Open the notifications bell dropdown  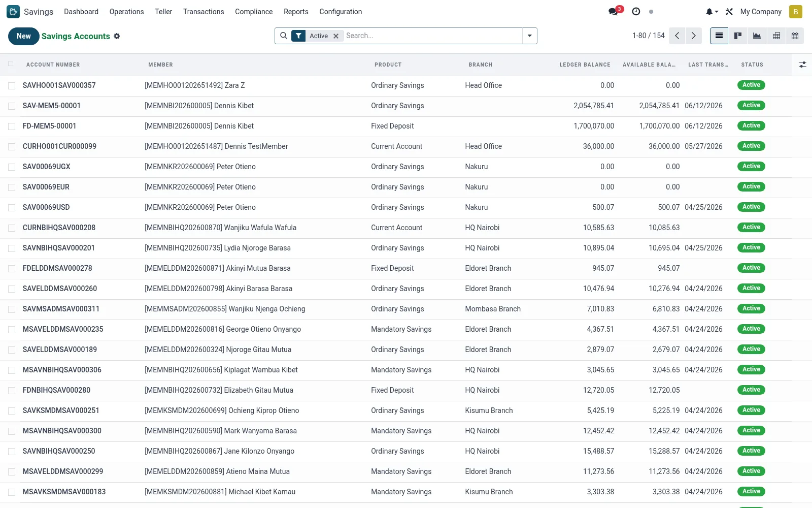pyautogui.click(x=712, y=11)
